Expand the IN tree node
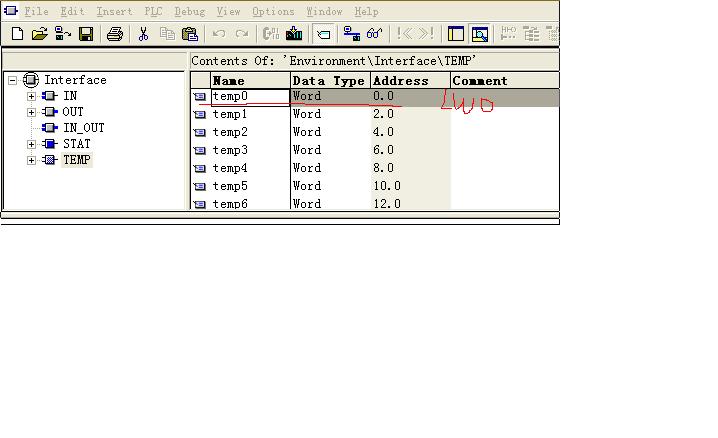The height and width of the screenshot is (438, 718). click(x=31, y=96)
